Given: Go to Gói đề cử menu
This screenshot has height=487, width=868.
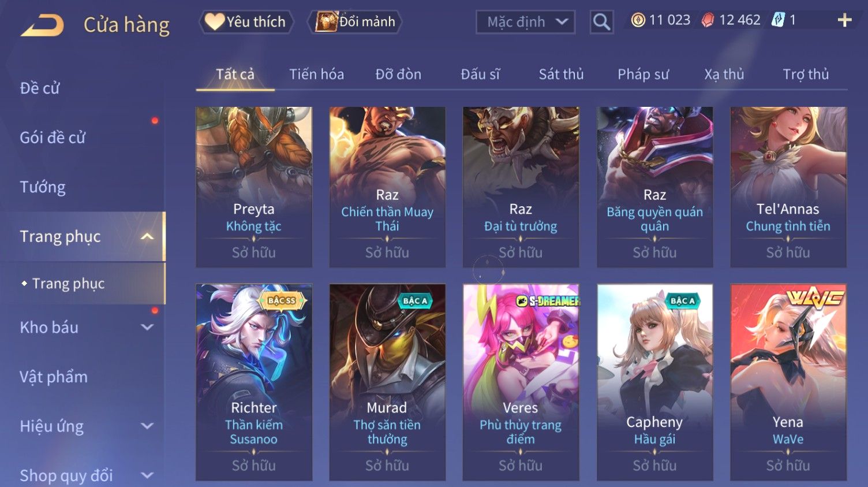Looking at the screenshot, I should pyautogui.click(x=53, y=137).
